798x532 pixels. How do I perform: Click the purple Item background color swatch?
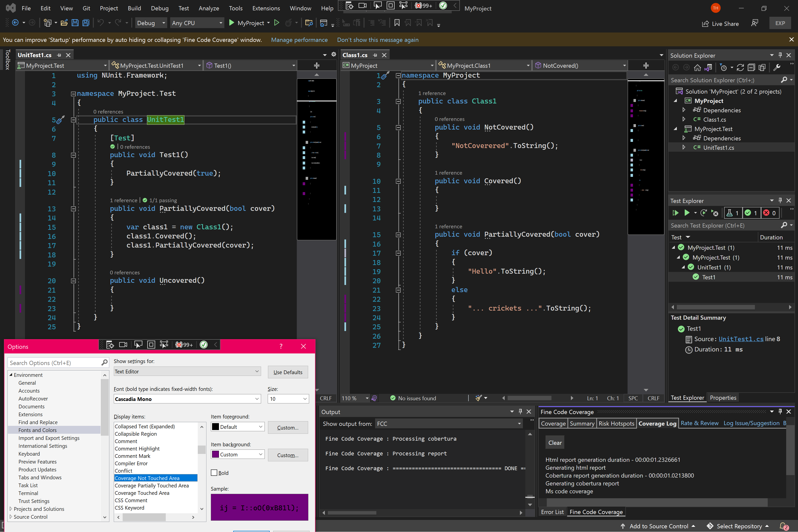(x=216, y=454)
